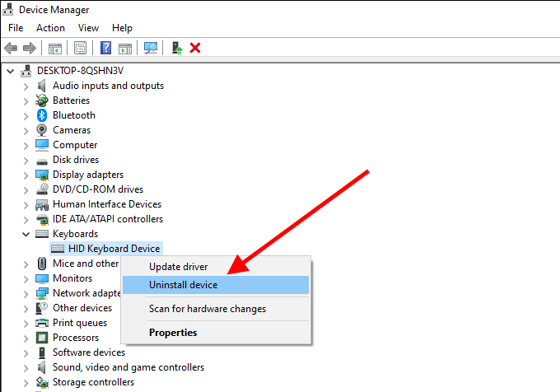Click the Update device driver toolbar icon
Image resolution: width=560 pixels, height=392 pixels.
click(x=177, y=48)
